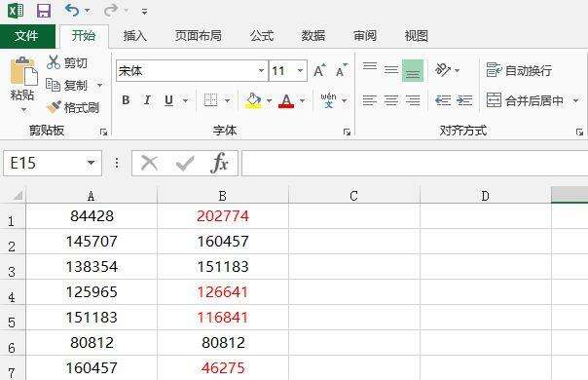The width and height of the screenshot is (588, 380).
Task: Expand the borders dropdown arrow
Action: click(x=227, y=100)
